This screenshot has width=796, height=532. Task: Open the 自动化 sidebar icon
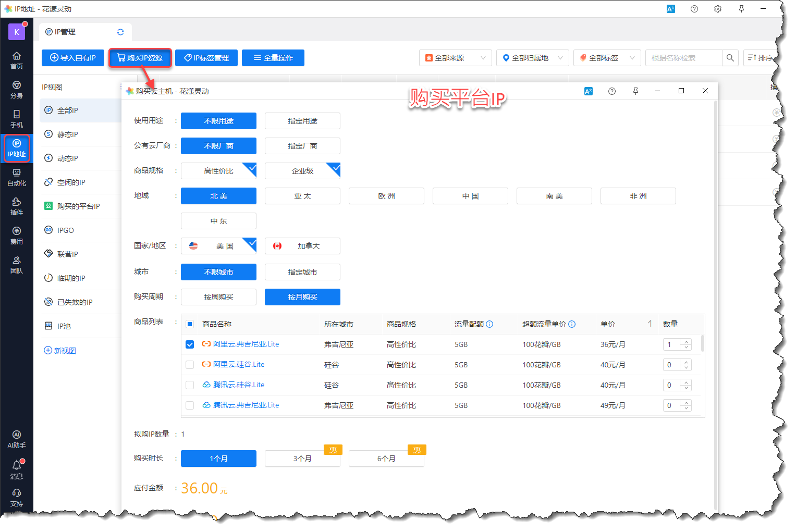17,177
